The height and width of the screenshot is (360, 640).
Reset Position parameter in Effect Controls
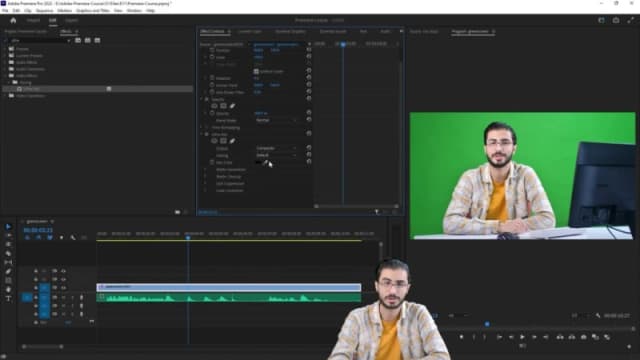(309, 50)
